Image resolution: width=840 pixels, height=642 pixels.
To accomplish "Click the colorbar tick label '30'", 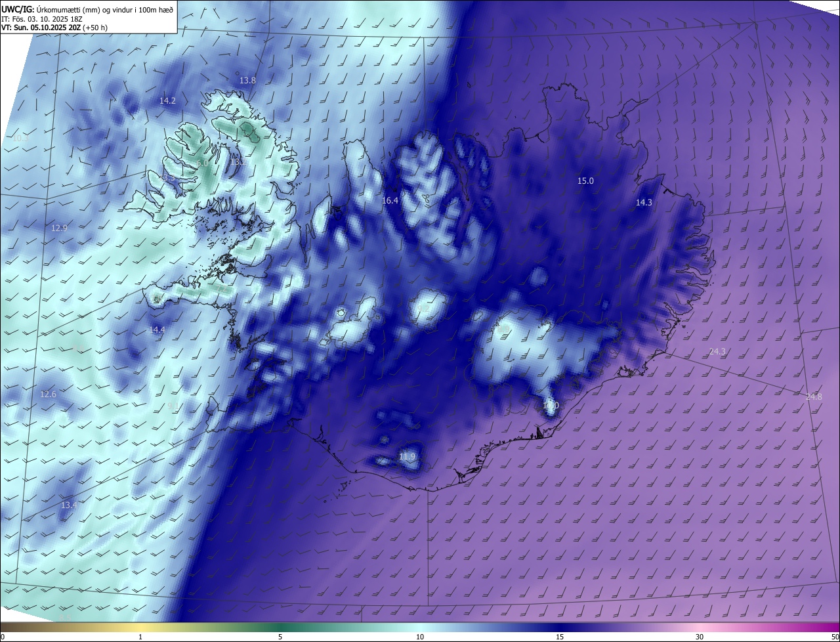I will pos(700,637).
